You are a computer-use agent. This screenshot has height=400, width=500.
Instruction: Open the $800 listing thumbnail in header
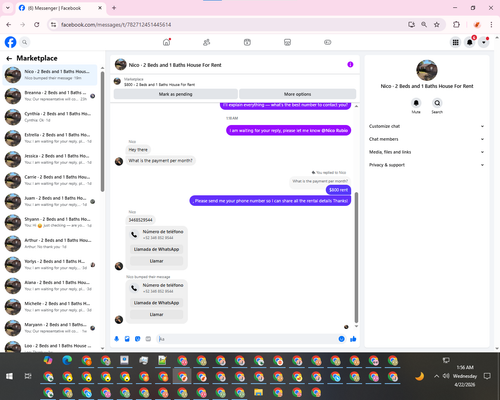(x=117, y=81)
